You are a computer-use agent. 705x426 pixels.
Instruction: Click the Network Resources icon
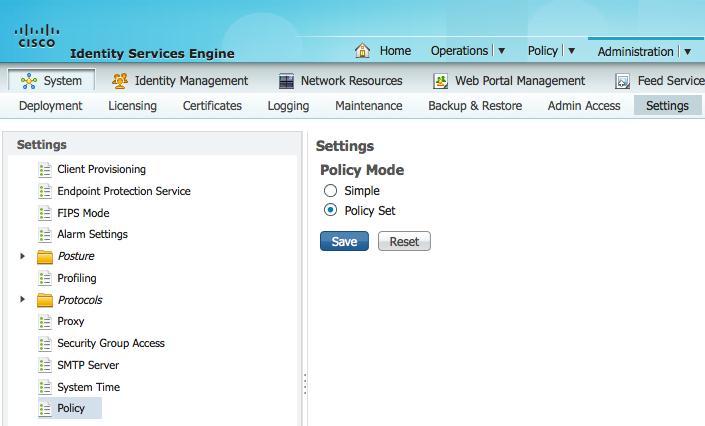point(286,81)
